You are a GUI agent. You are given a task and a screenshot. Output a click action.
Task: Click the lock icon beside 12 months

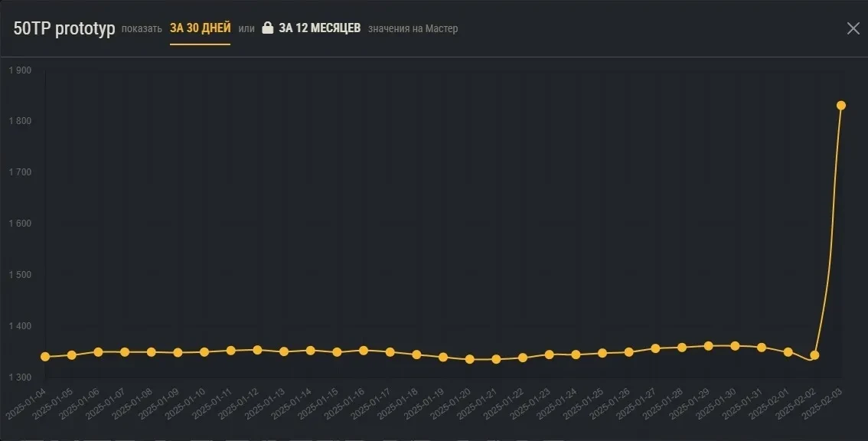tap(267, 28)
